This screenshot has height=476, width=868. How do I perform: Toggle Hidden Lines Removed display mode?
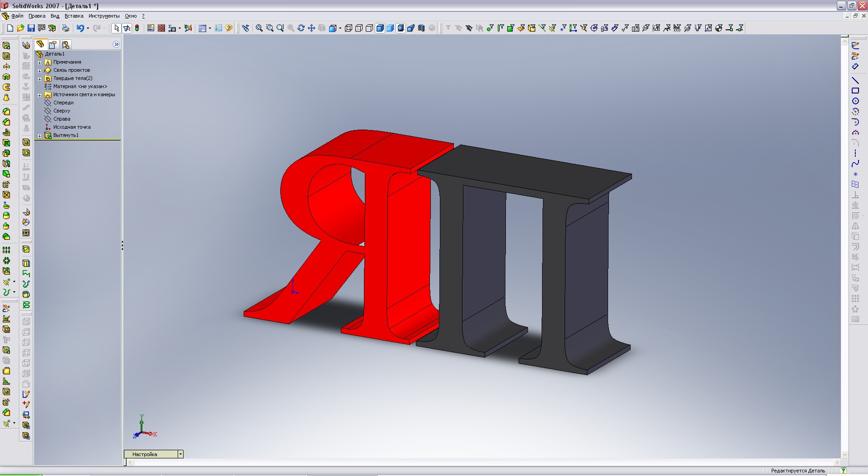[369, 28]
